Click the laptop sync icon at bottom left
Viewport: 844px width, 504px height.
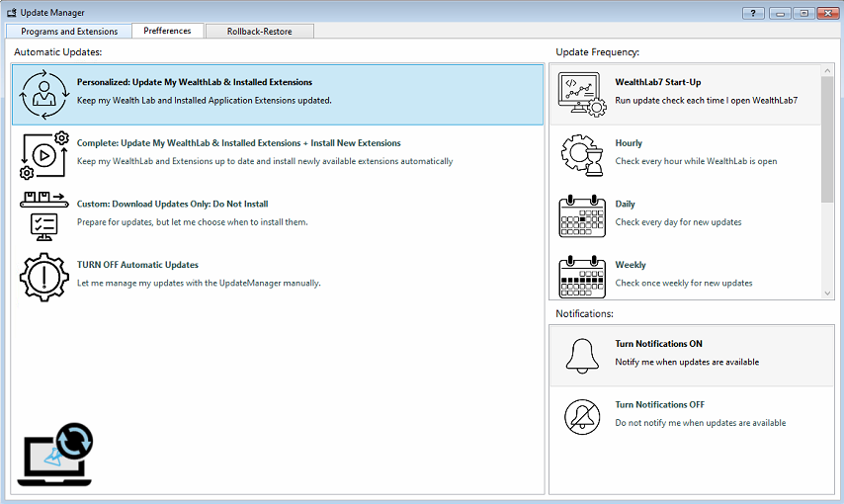55,455
